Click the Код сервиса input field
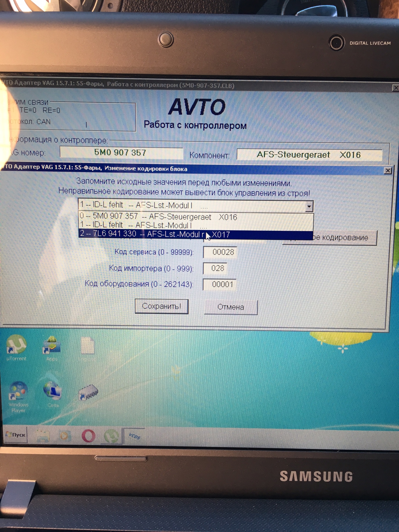 220,252
